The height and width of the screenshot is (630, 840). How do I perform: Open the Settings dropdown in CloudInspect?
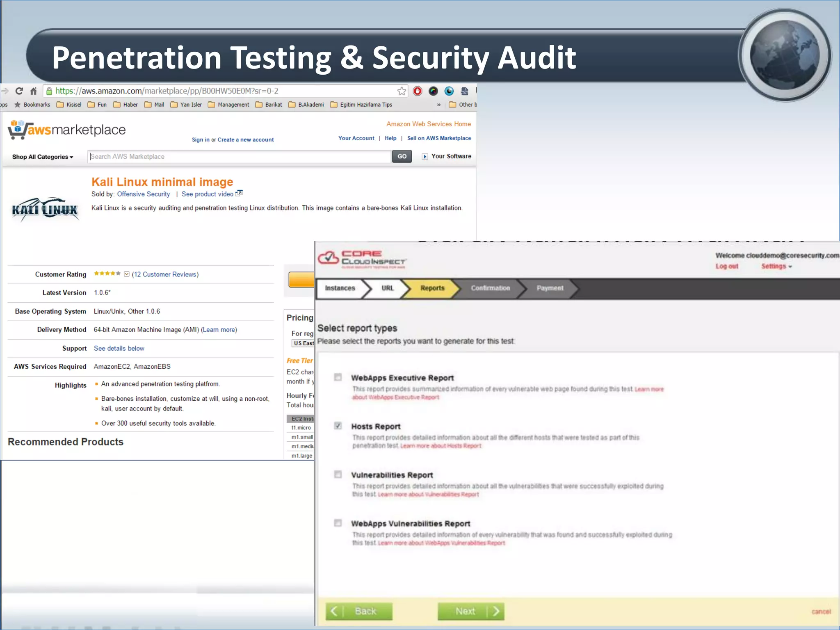pyautogui.click(x=776, y=266)
